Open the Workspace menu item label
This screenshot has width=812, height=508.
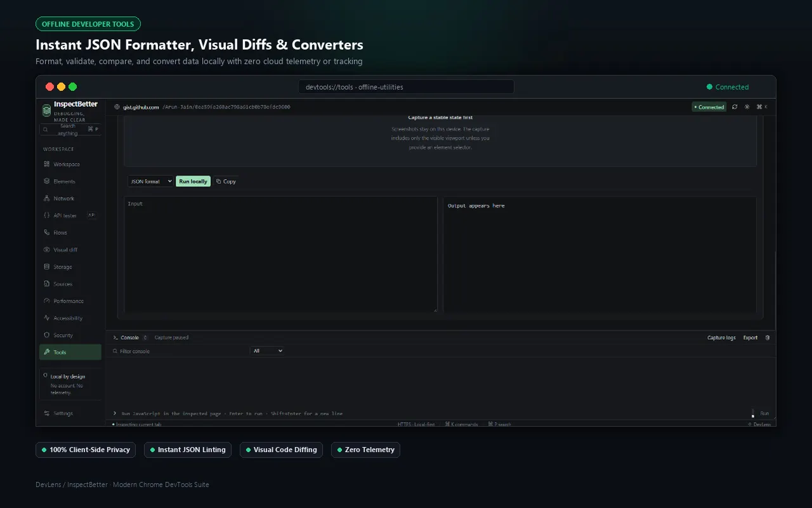click(x=67, y=164)
